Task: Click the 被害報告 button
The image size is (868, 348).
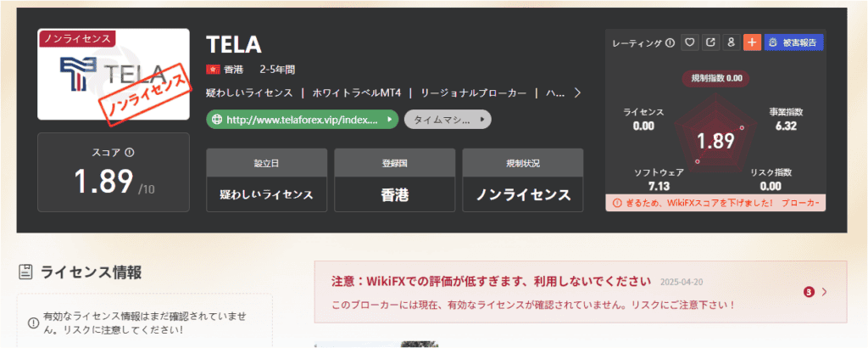Action: click(x=793, y=42)
